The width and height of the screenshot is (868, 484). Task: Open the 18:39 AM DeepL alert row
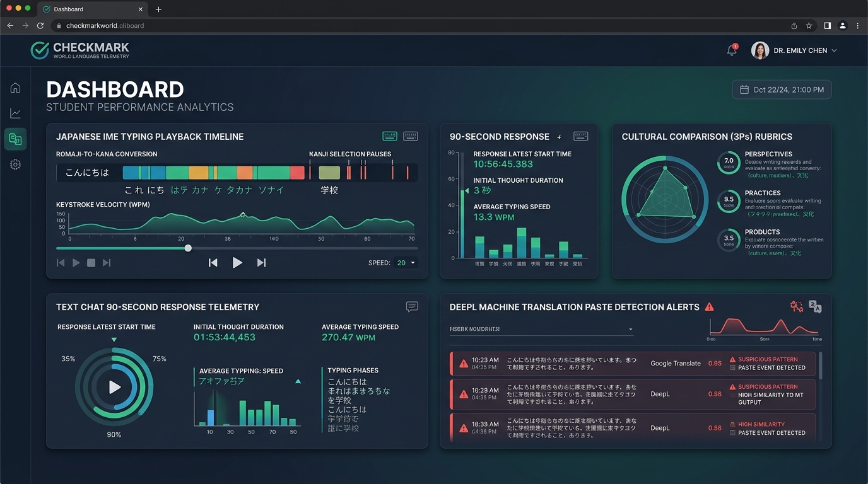tap(633, 427)
